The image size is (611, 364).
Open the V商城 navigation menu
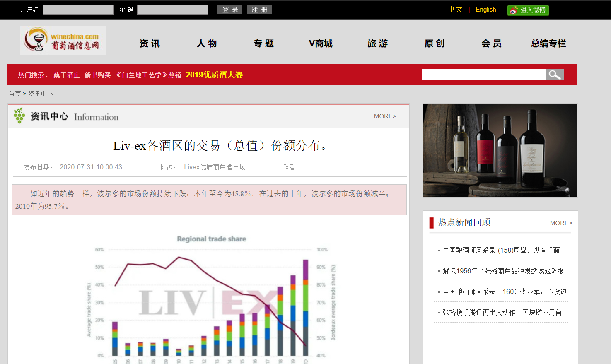pos(321,43)
